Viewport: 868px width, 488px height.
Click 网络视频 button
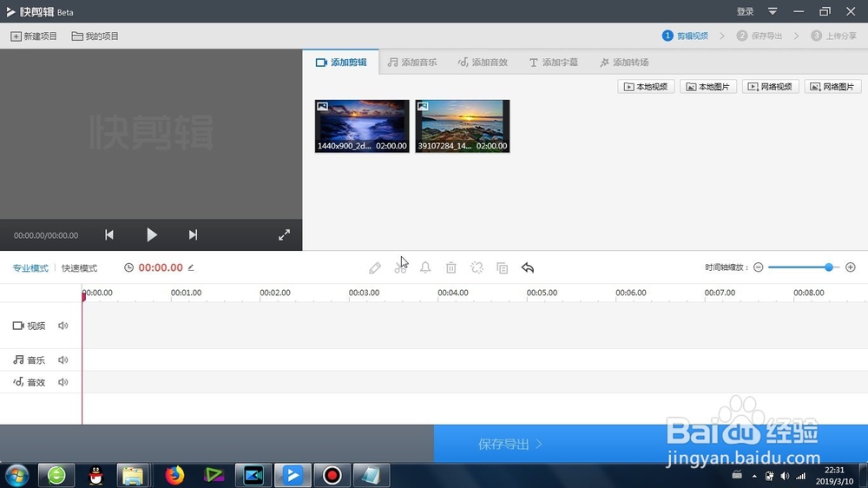pos(770,87)
